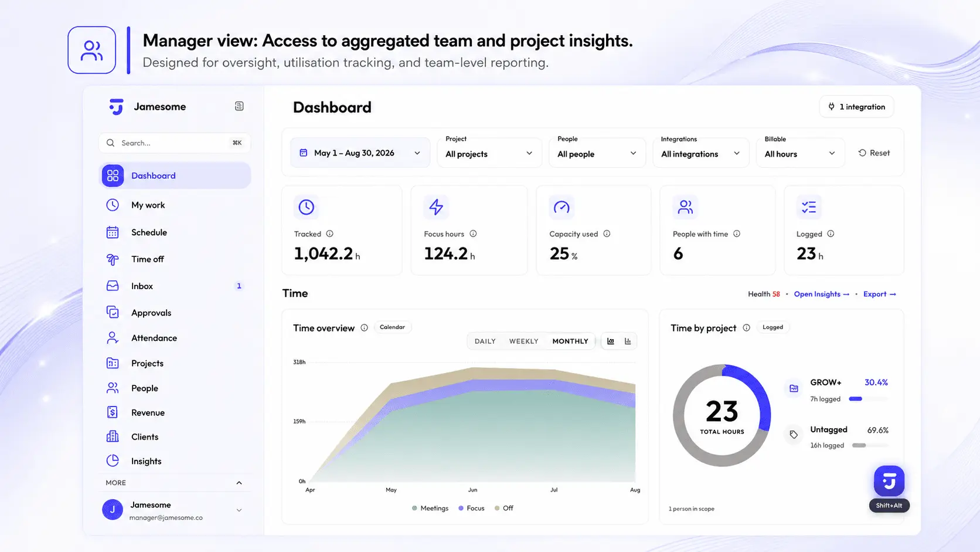Open the Attendance person icon
The image size is (980, 552).
tap(113, 338)
